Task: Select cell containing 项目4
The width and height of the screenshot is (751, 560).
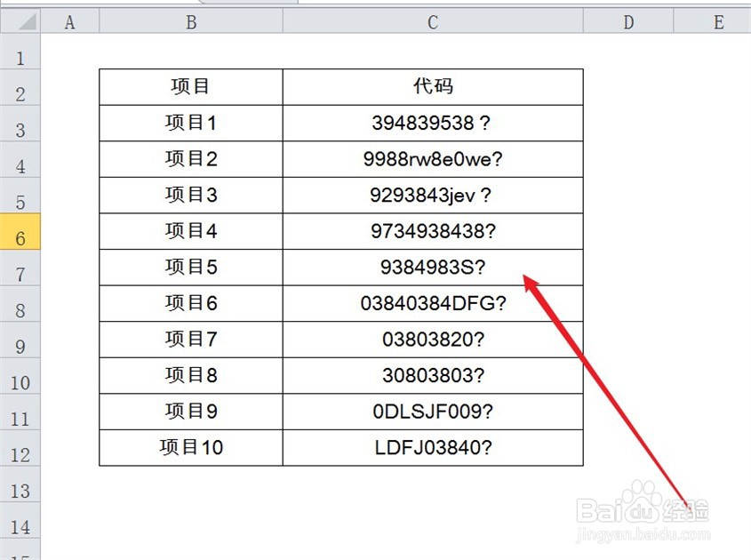Action: click(191, 231)
